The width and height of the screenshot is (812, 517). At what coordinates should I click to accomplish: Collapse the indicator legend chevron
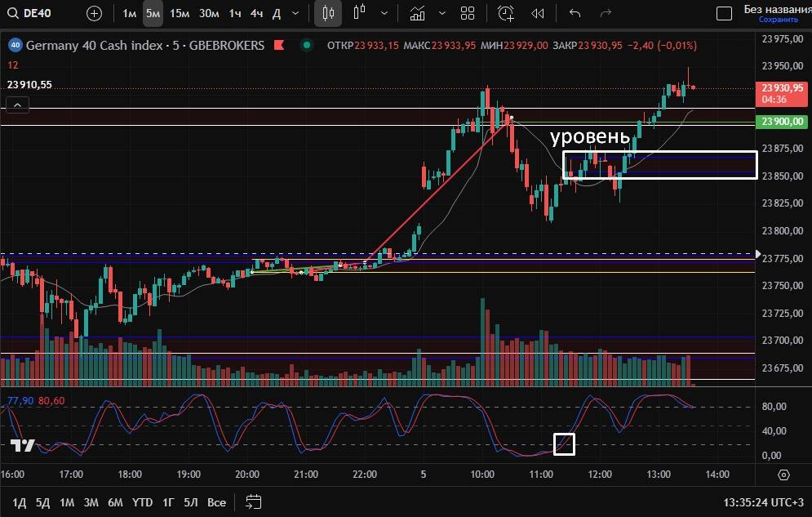17,104
